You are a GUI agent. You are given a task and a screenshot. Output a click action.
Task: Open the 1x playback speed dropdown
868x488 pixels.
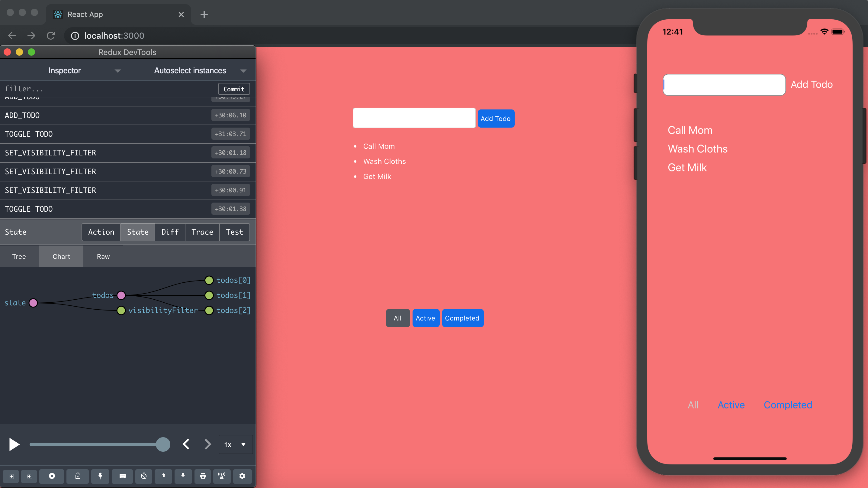click(235, 444)
